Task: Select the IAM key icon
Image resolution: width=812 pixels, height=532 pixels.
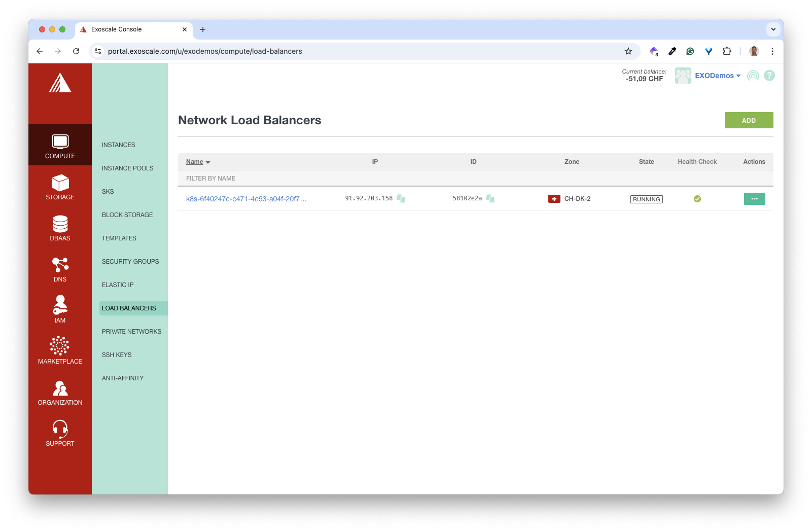Action: pos(60,309)
